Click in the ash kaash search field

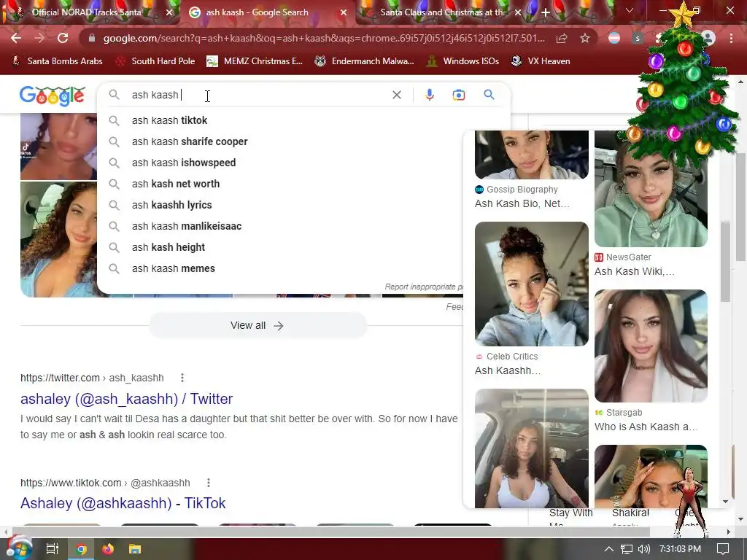point(258,95)
